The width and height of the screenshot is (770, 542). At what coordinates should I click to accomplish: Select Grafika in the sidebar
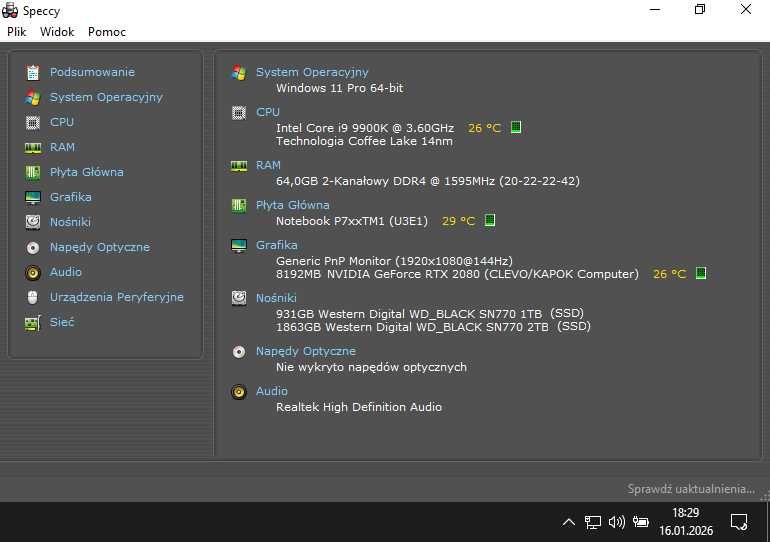point(71,197)
